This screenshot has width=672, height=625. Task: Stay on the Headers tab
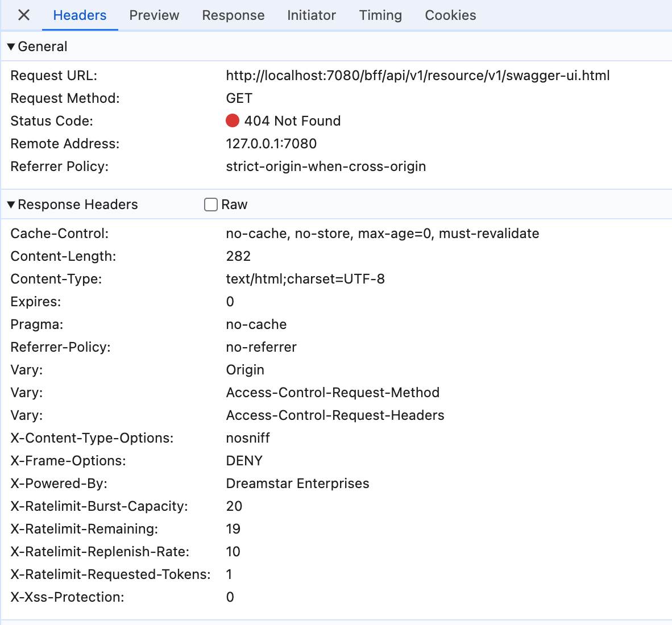80,15
